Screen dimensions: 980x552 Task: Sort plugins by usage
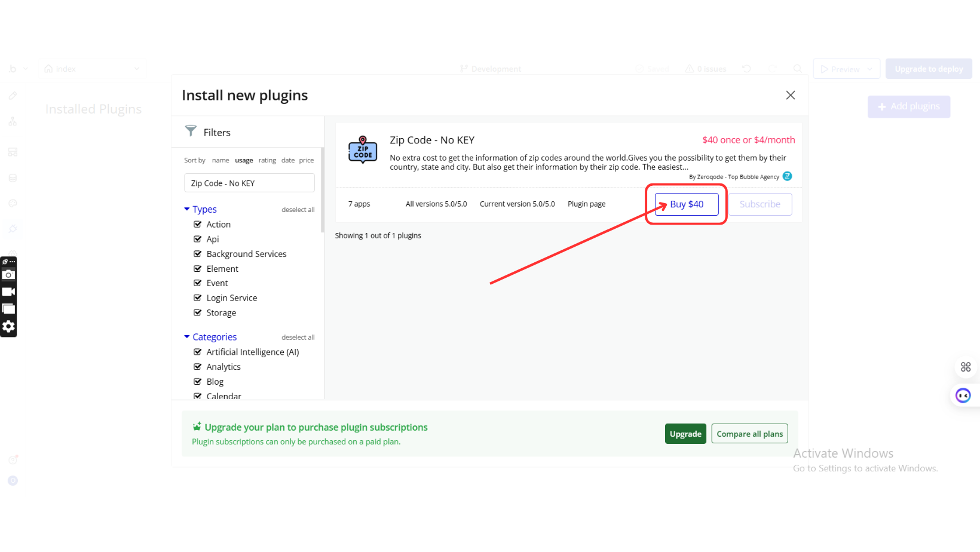pos(244,160)
